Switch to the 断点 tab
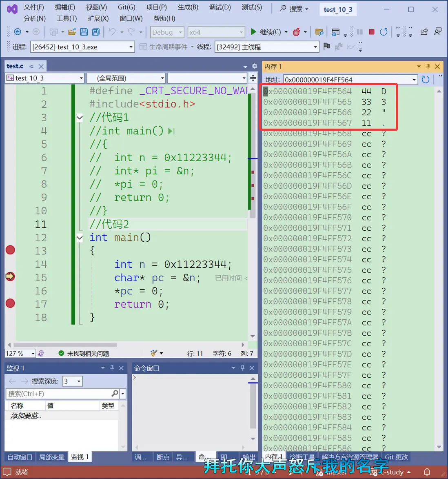Viewport: 448px width, 479px height. pyautogui.click(x=163, y=457)
